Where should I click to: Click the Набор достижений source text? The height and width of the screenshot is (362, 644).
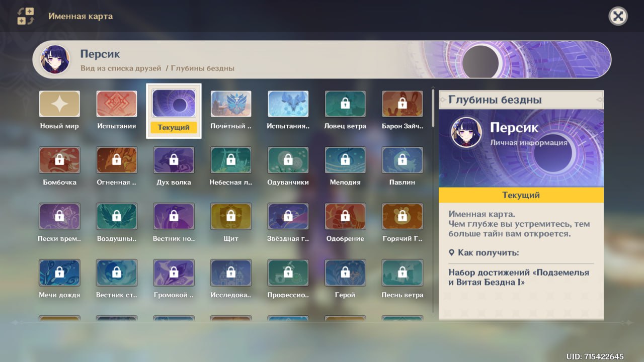pyautogui.click(x=519, y=278)
